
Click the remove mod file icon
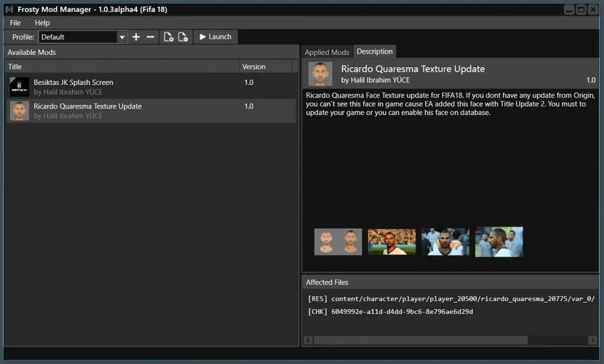tap(183, 37)
